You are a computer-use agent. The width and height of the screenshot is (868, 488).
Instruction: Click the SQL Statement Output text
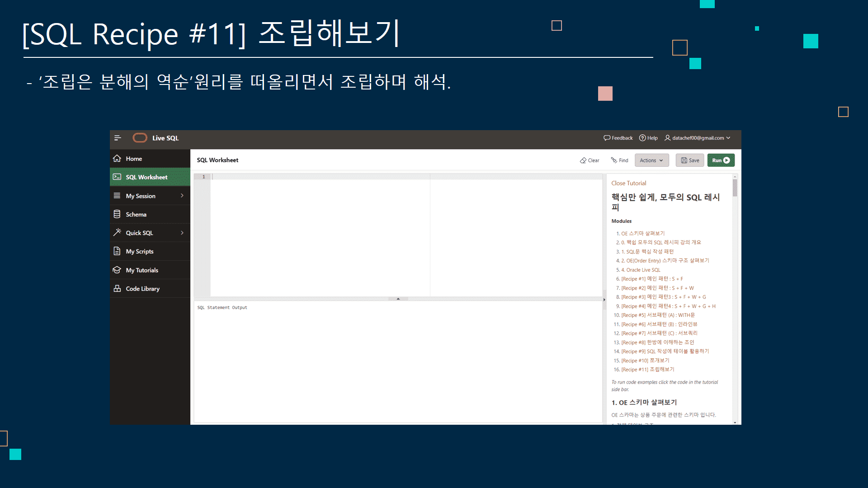pos(222,307)
